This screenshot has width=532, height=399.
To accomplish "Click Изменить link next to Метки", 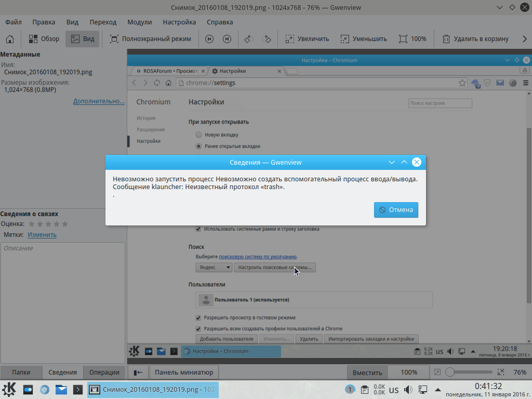I will pos(42,234).
